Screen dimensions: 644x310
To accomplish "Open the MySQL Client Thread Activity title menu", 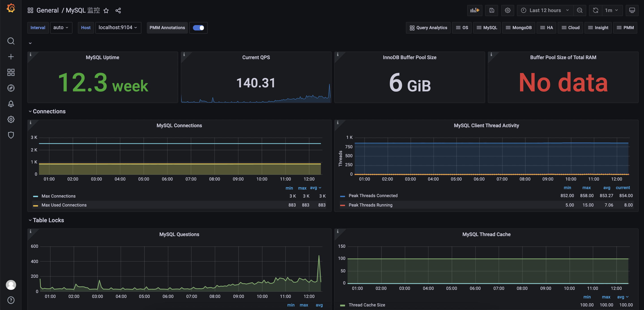I will click(x=486, y=125).
